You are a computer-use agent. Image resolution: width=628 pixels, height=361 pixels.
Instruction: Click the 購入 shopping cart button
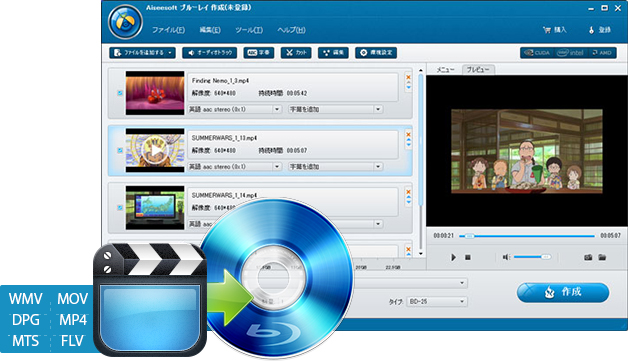554,30
